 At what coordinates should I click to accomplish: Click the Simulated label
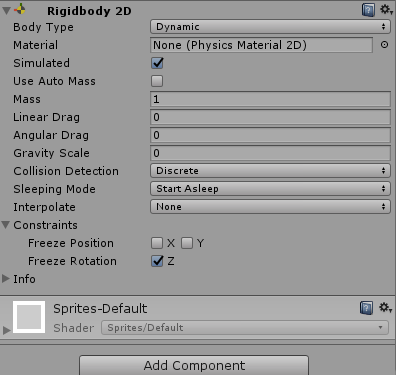(x=42, y=63)
